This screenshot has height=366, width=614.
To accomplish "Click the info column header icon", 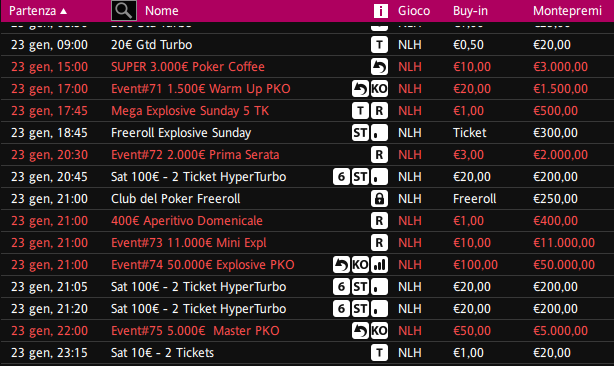I will (x=380, y=11).
